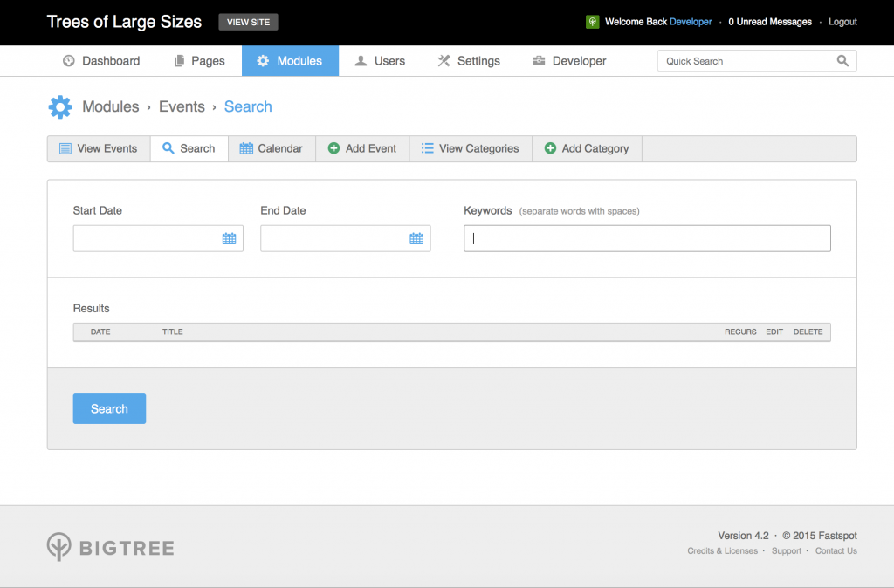The width and height of the screenshot is (894, 588).
Task: Click the RECURS column header
Action: pos(740,332)
